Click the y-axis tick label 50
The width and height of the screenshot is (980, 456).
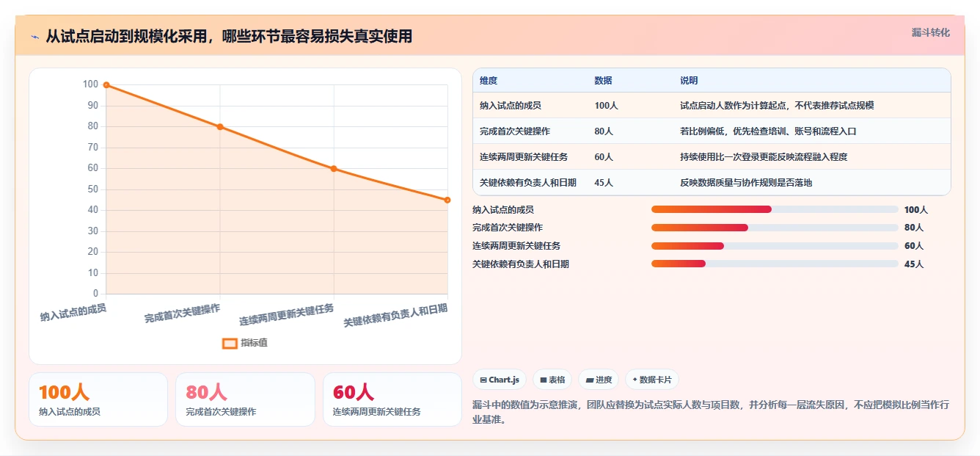click(92, 189)
